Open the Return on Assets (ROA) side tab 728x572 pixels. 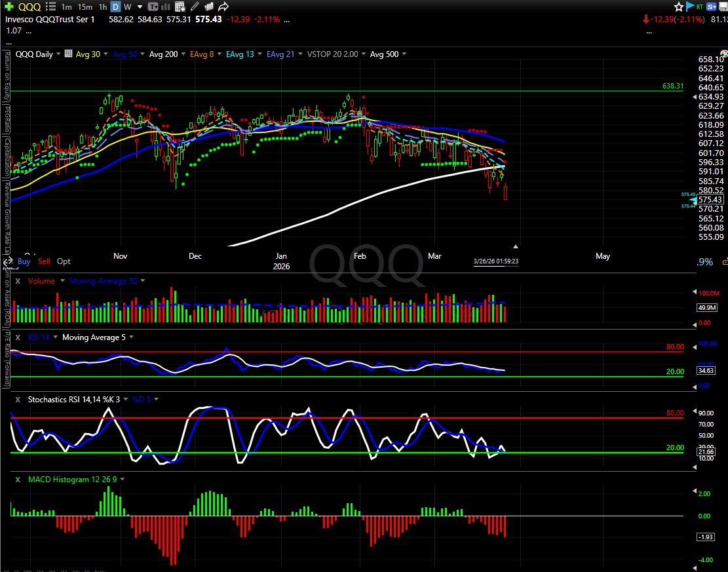coord(7,297)
